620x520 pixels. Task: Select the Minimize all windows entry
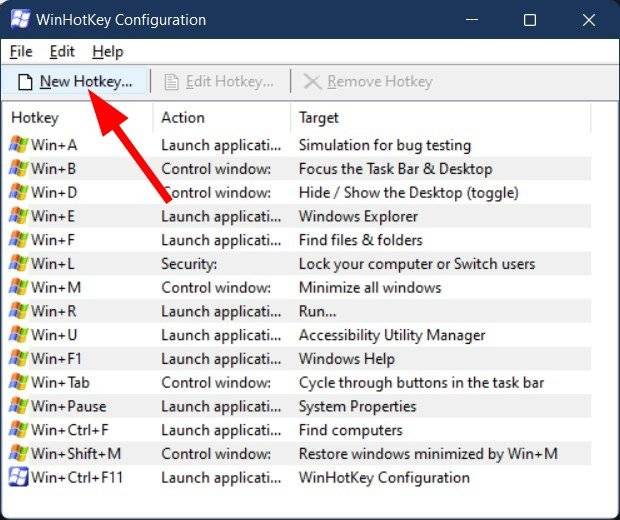pyautogui.click(x=369, y=288)
